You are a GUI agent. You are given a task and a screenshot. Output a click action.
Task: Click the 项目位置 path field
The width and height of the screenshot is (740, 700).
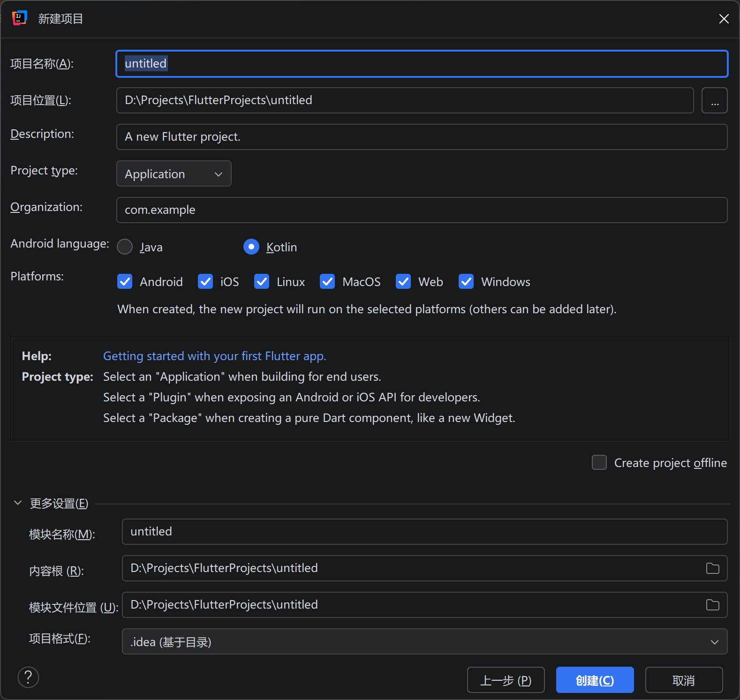point(405,100)
